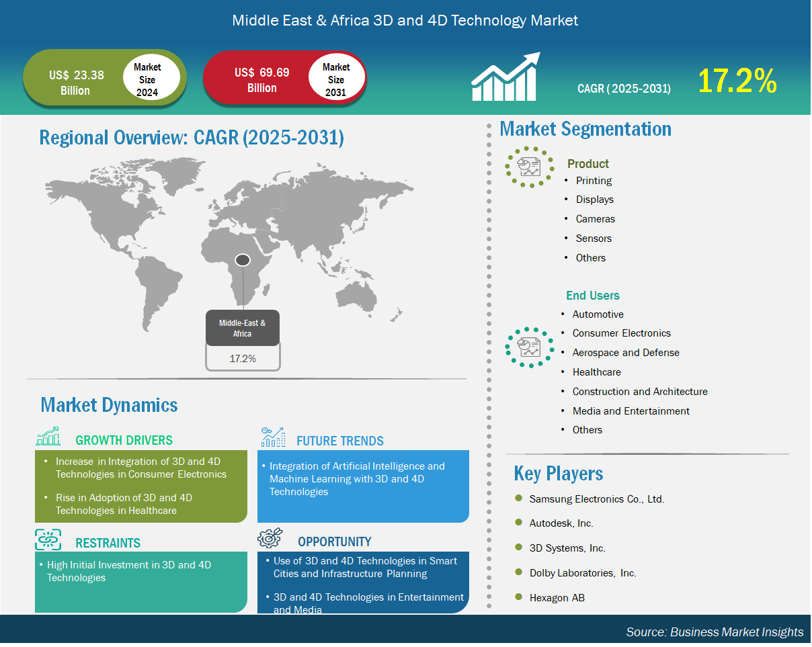Select Others in the End Users list
Screen dimensions: 812x647
[587, 430]
